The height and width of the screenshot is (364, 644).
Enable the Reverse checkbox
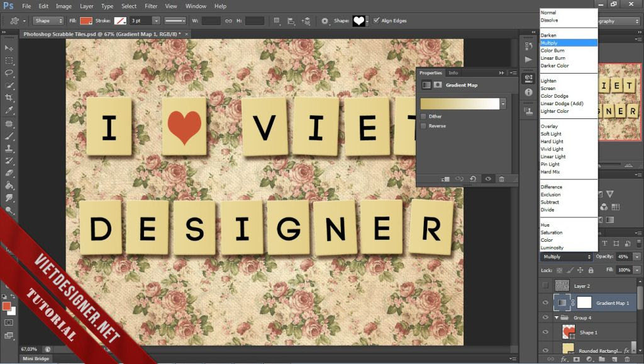click(423, 126)
